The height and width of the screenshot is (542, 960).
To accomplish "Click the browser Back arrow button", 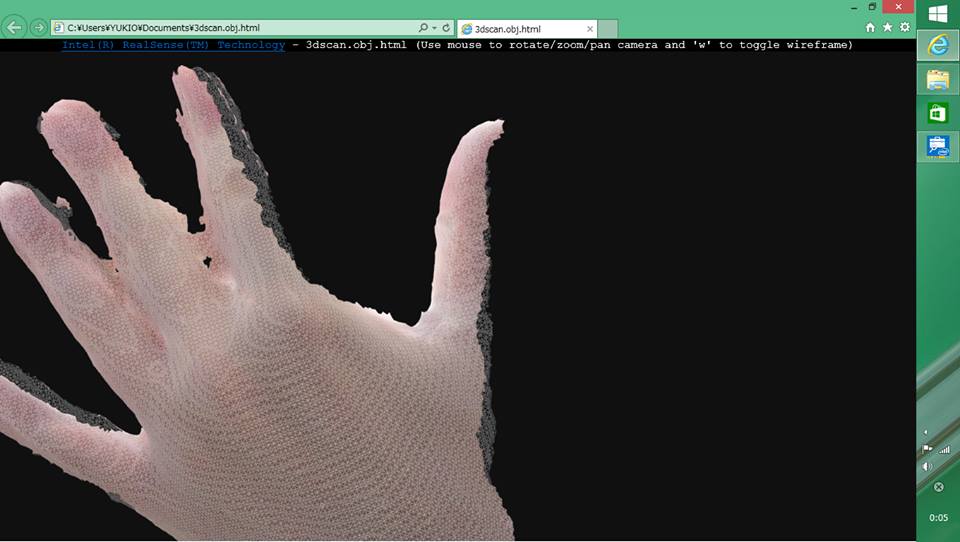I will [x=15, y=28].
